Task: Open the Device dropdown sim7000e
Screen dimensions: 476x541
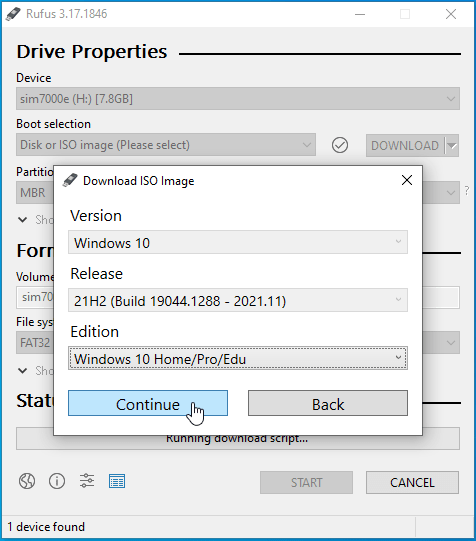Action: pos(238,99)
